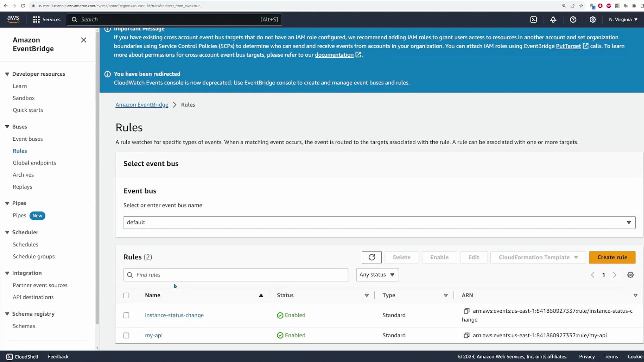Click inside the Find rules search field
Viewport: 644px width, 362px height.
point(235,275)
